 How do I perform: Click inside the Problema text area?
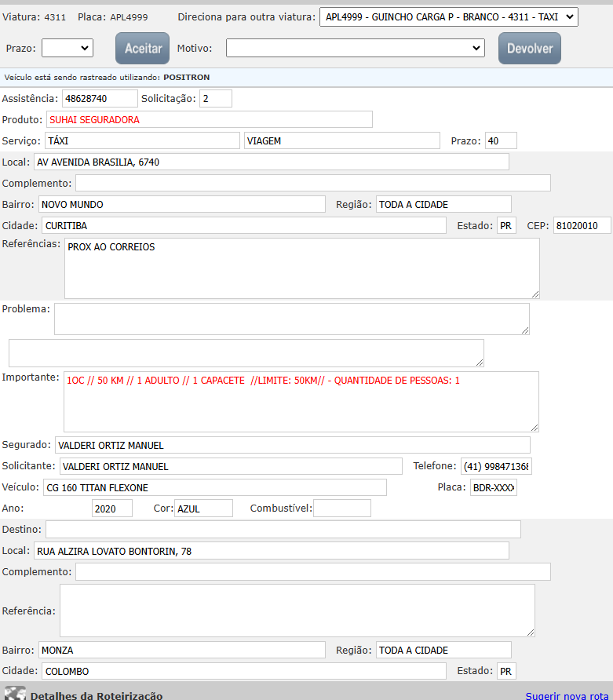tap(291, 319)
